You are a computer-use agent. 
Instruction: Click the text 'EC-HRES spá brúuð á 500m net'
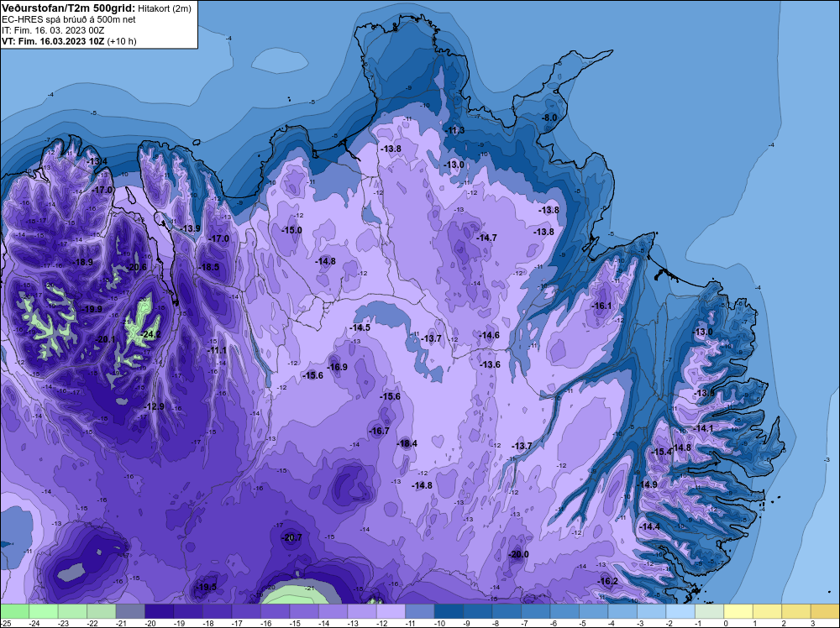point(69,19)
